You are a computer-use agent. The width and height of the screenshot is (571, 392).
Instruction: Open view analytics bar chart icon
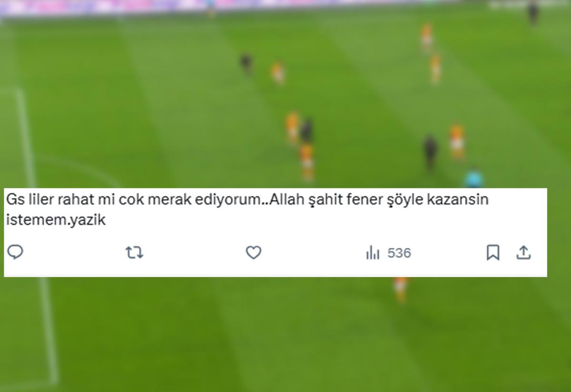coord(373,253)
